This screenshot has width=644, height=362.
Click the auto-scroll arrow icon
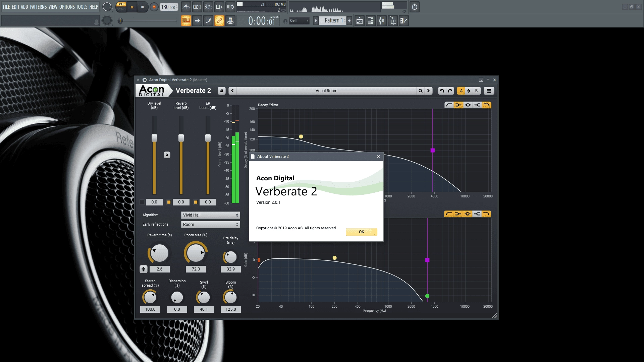(x=197, y=21)
